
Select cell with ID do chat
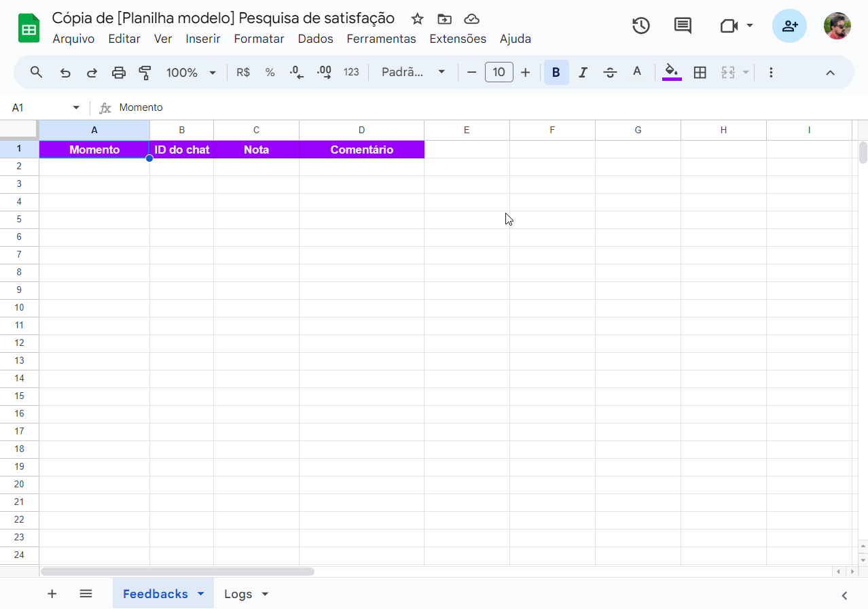[x=182, y=150]
